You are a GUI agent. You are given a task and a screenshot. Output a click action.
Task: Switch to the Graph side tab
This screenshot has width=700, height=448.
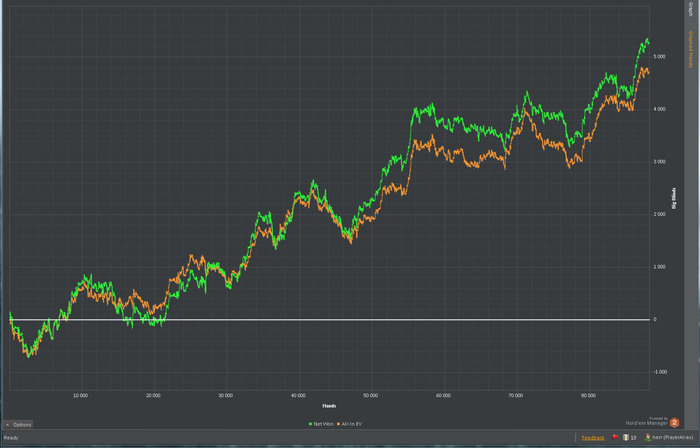pyautogui.click(x=690, y=8)
